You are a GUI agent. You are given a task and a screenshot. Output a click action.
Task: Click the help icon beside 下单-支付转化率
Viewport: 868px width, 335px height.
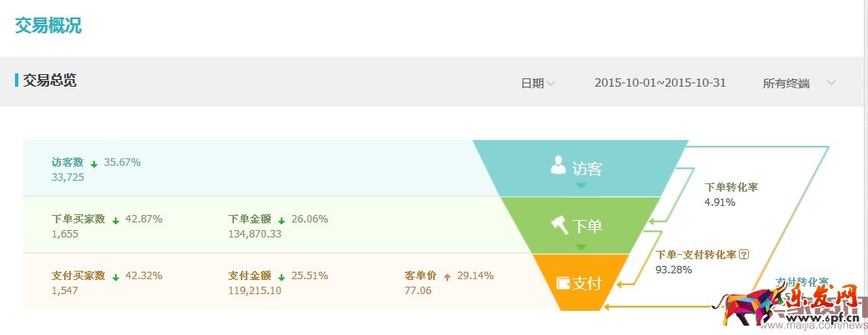745,255
